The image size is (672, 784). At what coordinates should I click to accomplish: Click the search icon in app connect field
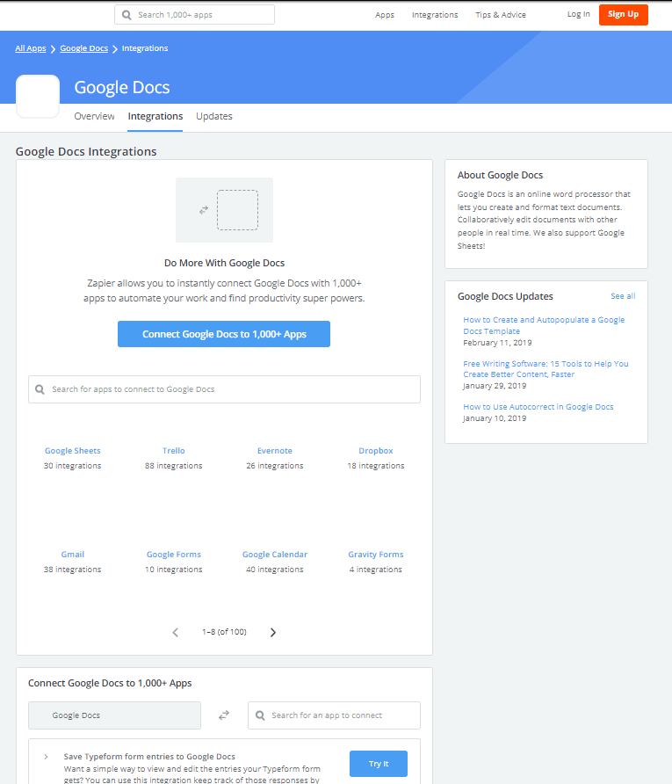[x=260, y=715]
